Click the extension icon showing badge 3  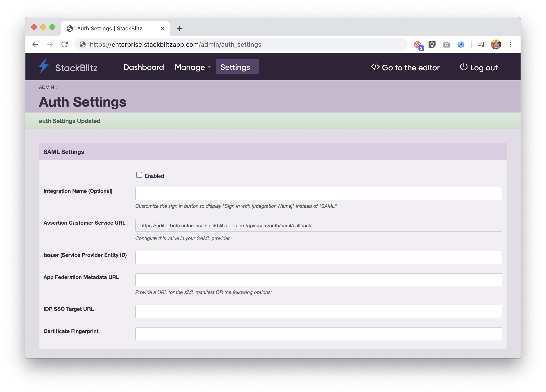click(418, 44)
